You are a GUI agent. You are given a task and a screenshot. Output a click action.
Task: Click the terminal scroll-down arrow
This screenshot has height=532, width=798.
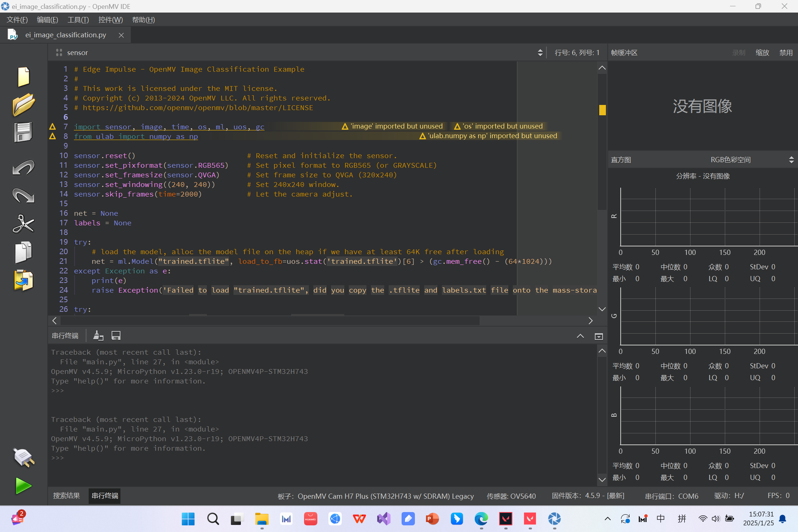pyautogui.click(x=602, y=480)
